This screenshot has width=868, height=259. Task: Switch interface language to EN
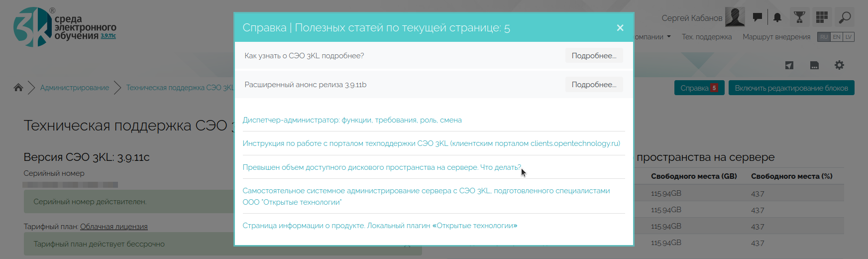coord(837,37)
